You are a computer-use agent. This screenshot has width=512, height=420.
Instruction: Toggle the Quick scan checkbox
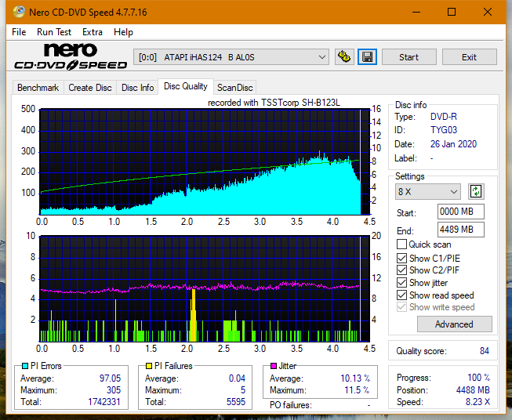coord(401,244)
